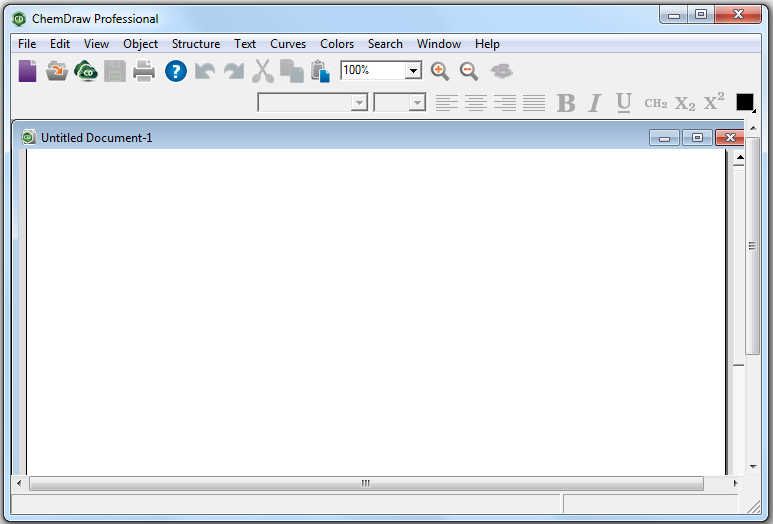Open help with blue question mark icon

point(176,71)
